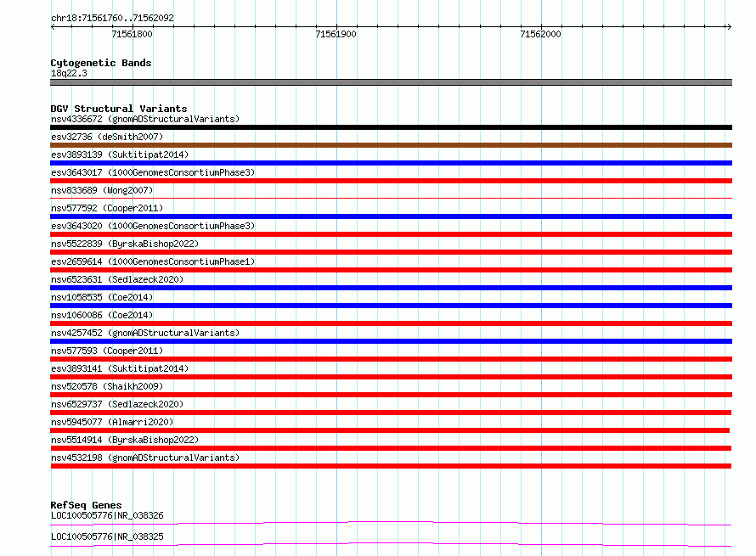Click the magenta NR_038326 transcript line
The image size is (756, 556).
[x=391, y=523]
